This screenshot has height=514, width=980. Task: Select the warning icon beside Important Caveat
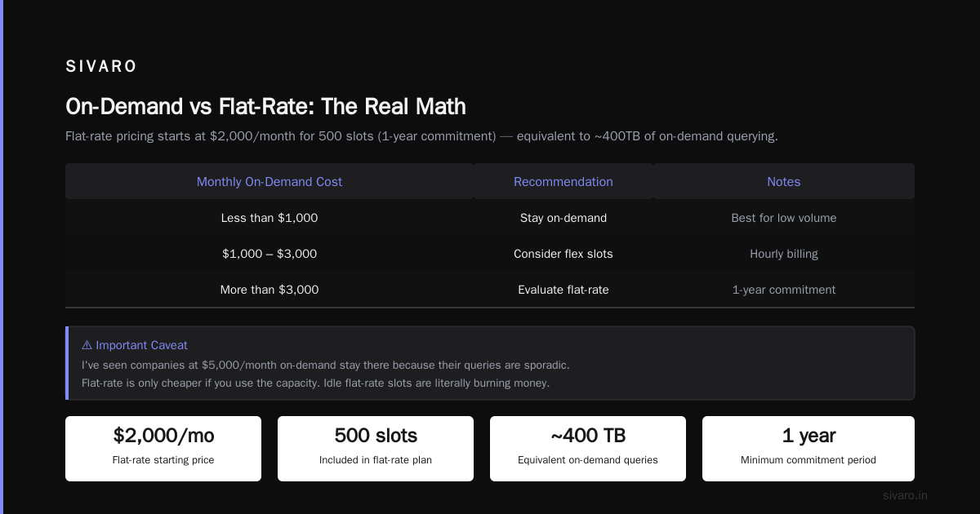pyautogui.click(x=87, y=345)
